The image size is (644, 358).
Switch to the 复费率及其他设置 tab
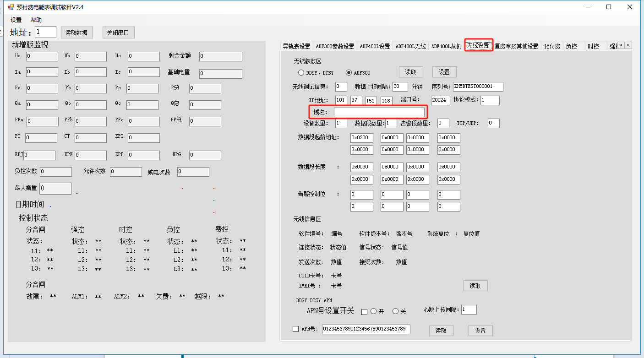pos(516,46)
